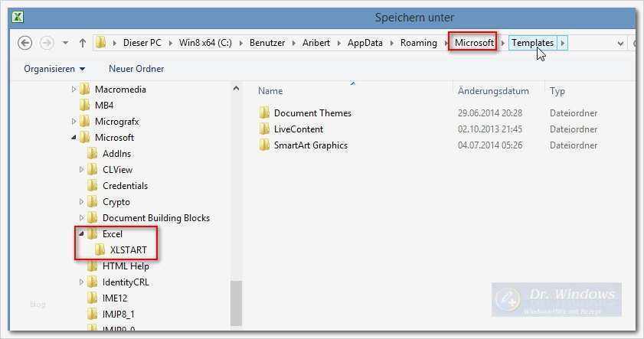
Task: Click the Document Themes file name
Action: (x=312, y=112)
